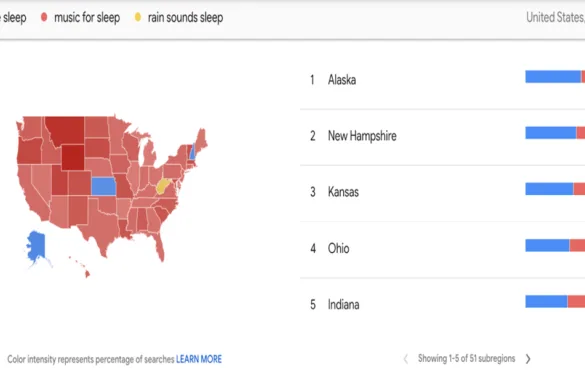Image resolution: width=585 pixels, height=390 pixels.
Task: Click the United States region label
Action: click(x=555, y=17)
